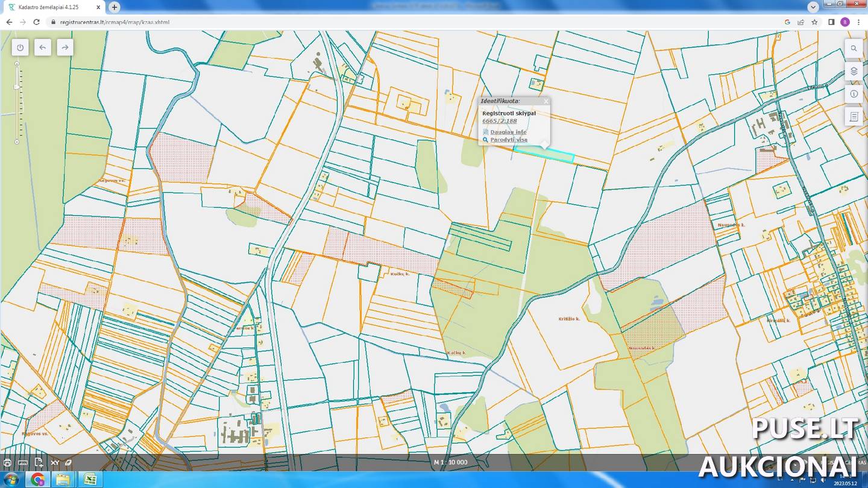Open Excel from the Windows taskbar
The height and width of the screenshot is (488, 868).
click(x=89, y=480)
